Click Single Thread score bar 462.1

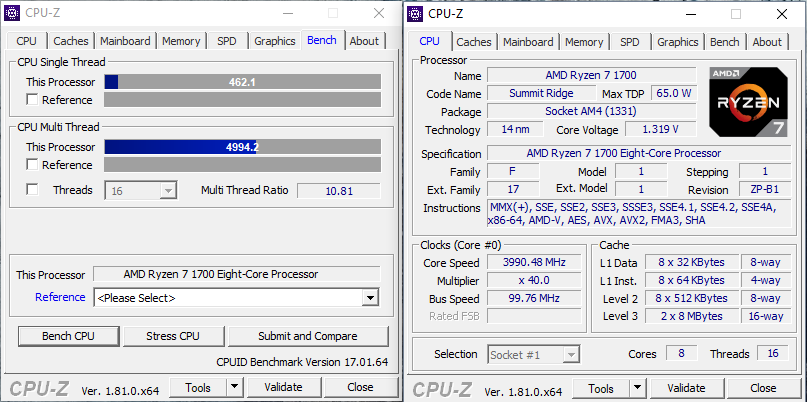tap(242, 82)
